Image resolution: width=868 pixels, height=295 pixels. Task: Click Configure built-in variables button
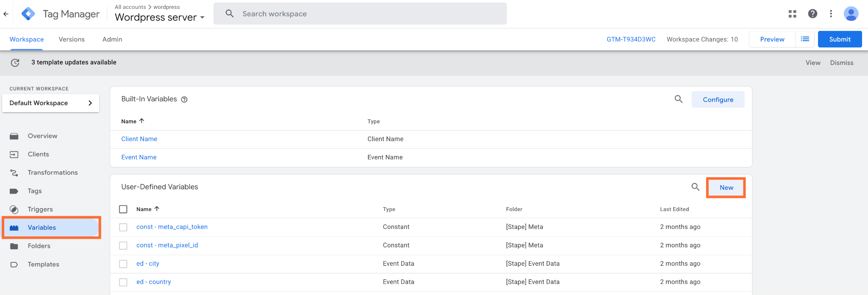(x=718, y=100)
